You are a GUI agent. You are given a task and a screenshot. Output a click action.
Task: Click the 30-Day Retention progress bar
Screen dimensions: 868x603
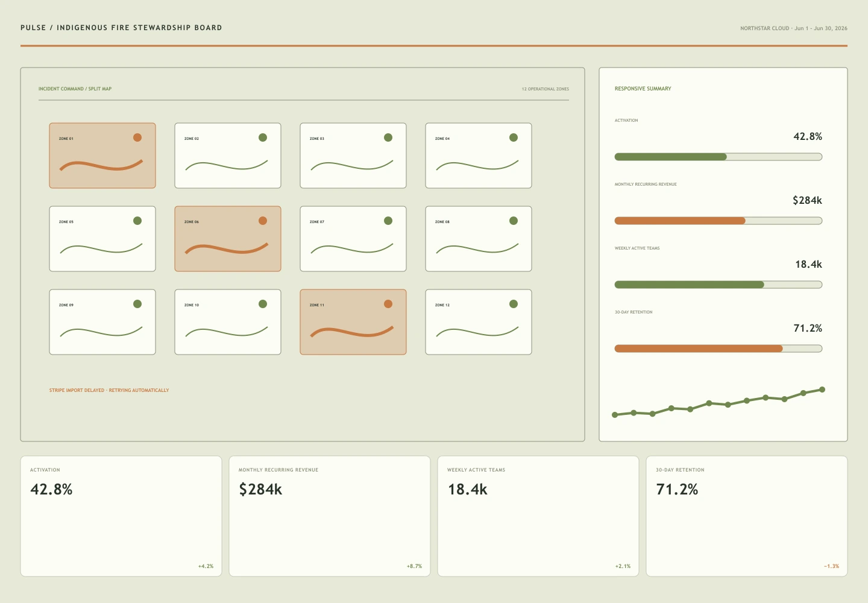(719, 349)
